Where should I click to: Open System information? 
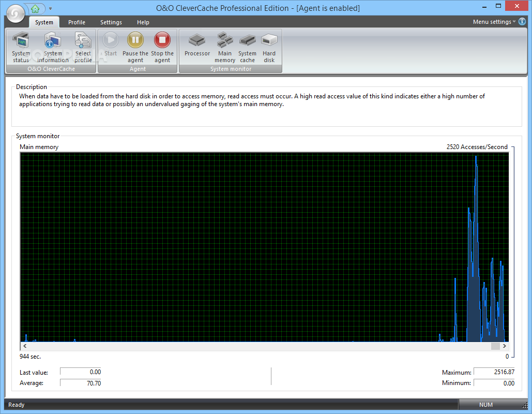[53, 47]
